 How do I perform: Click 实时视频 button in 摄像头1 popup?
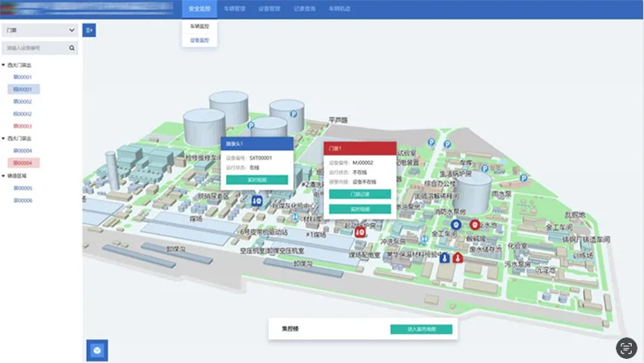257,179
